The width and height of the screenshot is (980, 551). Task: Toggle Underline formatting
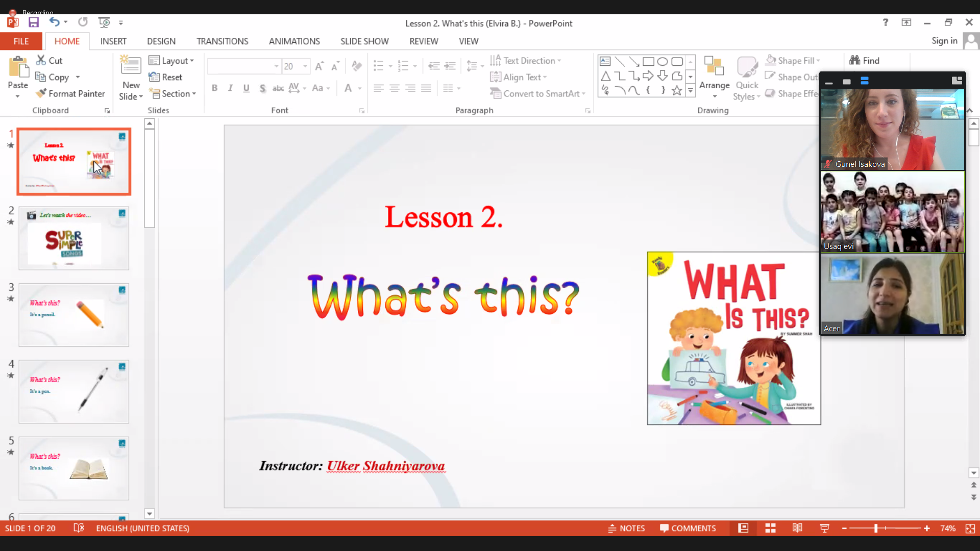[x=247, y=88]
